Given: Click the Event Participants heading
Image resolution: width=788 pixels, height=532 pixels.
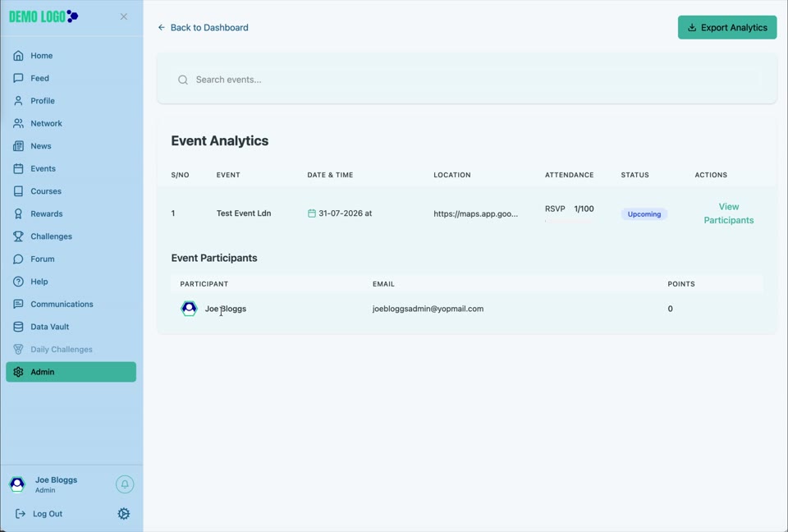Looking at the screenshot, I should point(214,258).
